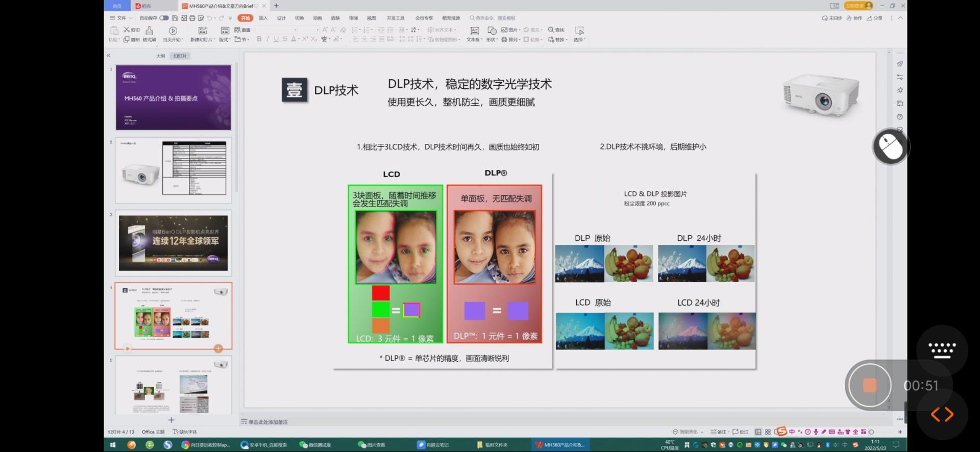This screenshot has width=980, height=452.
Task: Switch to the 设计 ribbon tab
Action: [x=281, y=18]
